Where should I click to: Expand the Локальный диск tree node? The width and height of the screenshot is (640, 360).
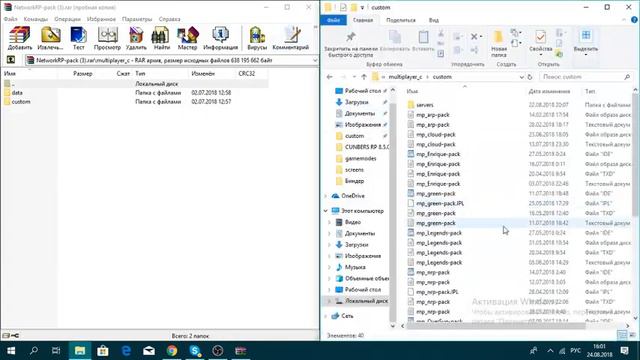[x=330, y=301]
